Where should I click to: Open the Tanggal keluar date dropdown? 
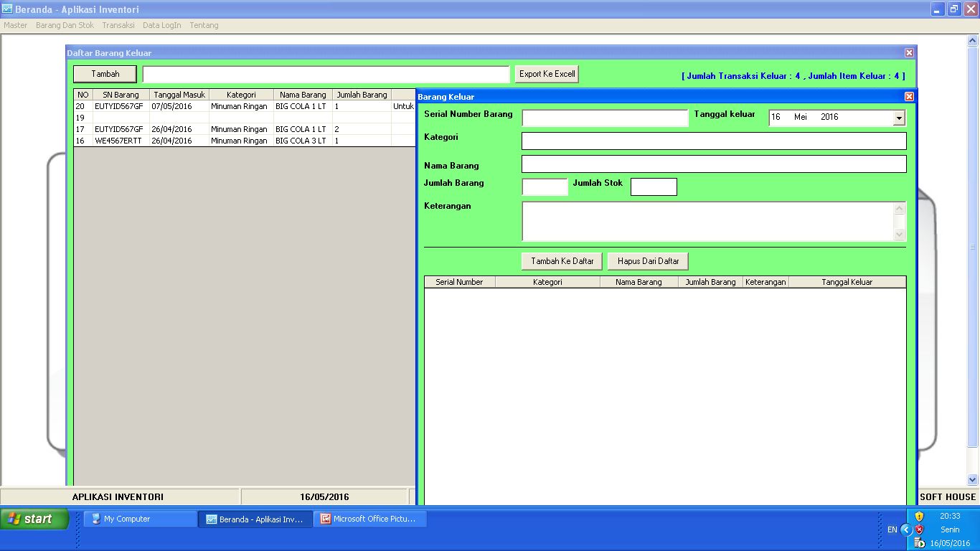pyautogui.click(x=899, y=118)
